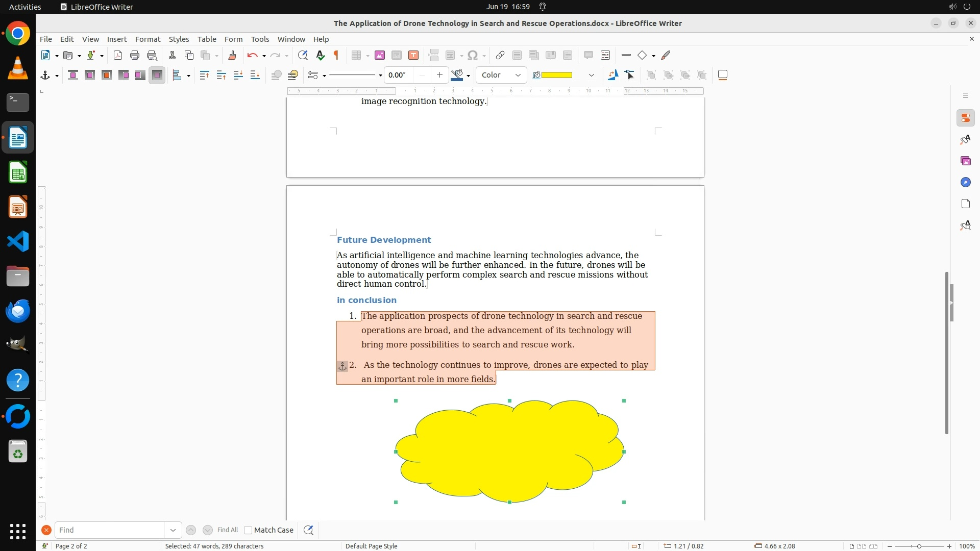Click the Bring to Front arrange icon
This screenshot has height=551, width=980.
[x=204, y=75]
